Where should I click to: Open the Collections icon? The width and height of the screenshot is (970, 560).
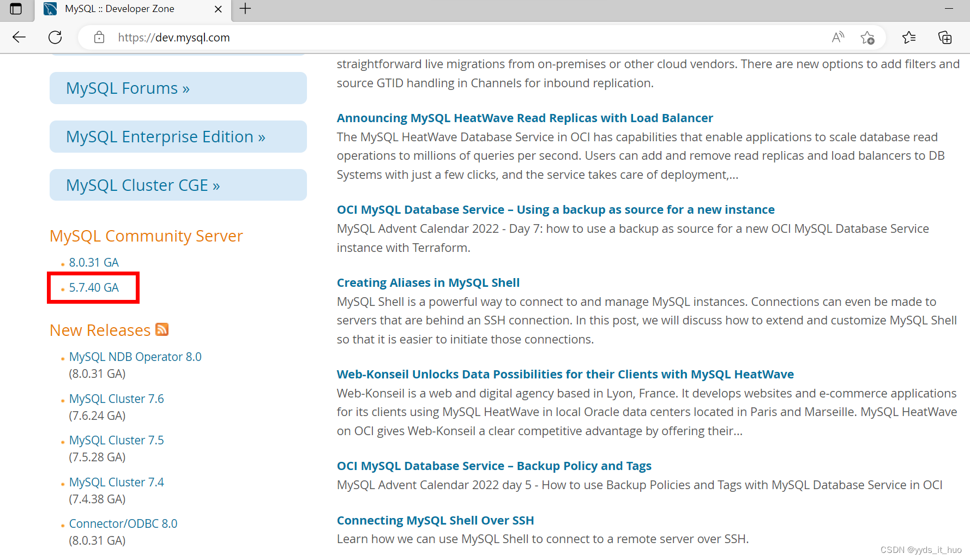945,37
